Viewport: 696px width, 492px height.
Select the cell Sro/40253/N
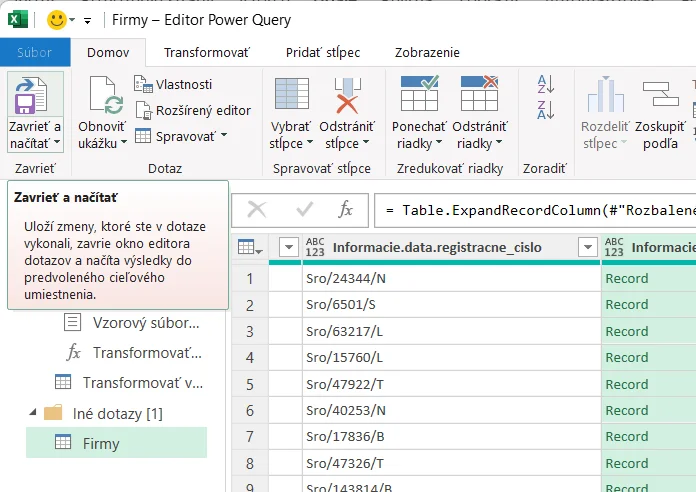click(451, 410)
